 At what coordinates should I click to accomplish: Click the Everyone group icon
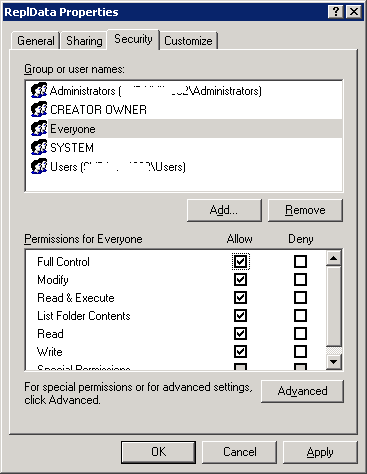click(x=39, y=129)
